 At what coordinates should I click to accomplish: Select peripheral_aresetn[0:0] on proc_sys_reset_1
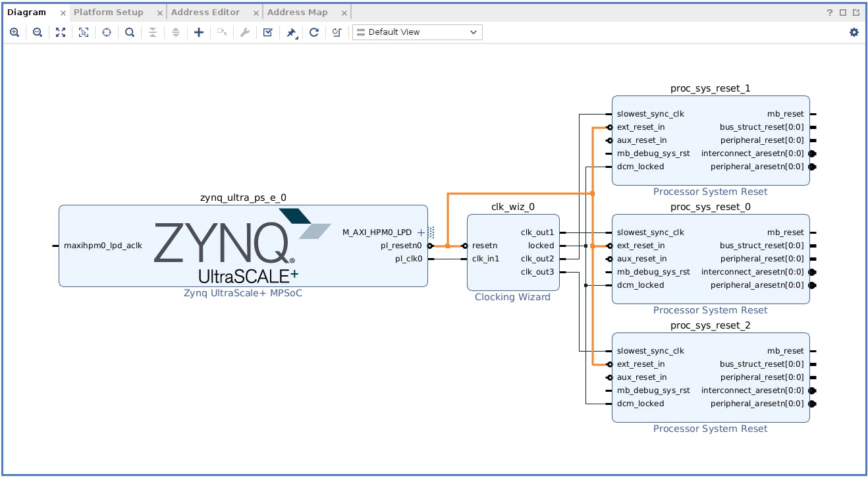[x=757, y=167]
